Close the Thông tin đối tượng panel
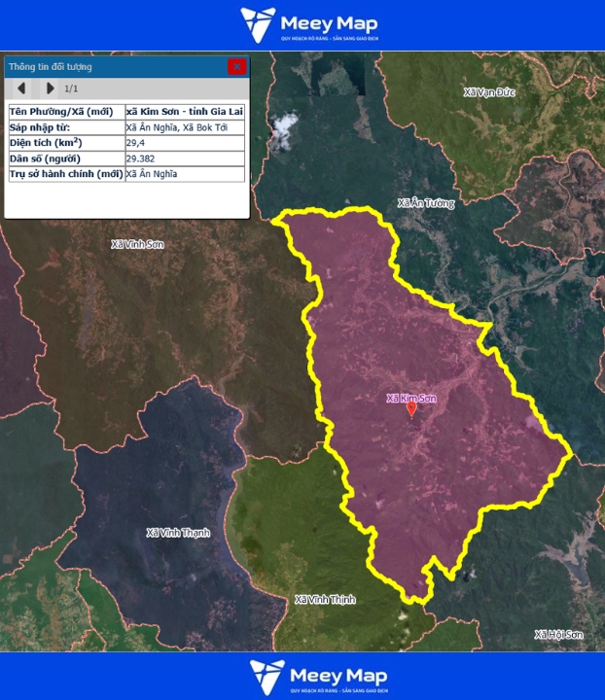This screenshot has height=700, width=605. click(236, 66)
